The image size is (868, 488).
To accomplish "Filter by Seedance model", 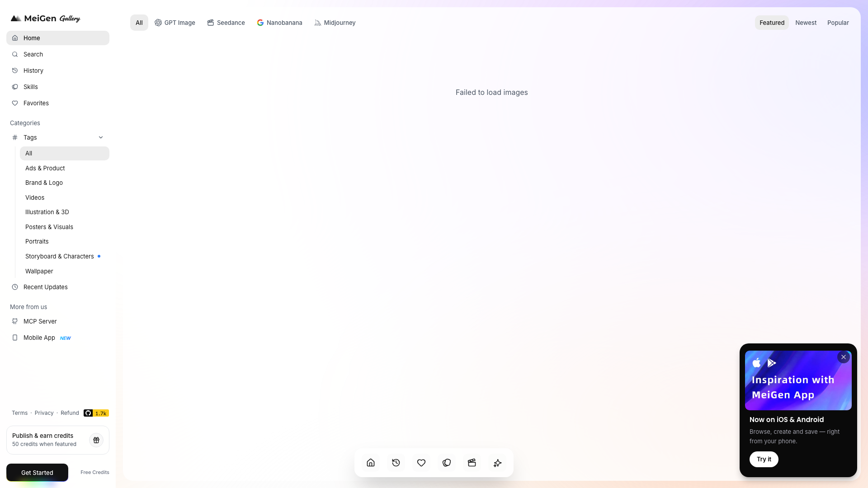I will [226, 23].
